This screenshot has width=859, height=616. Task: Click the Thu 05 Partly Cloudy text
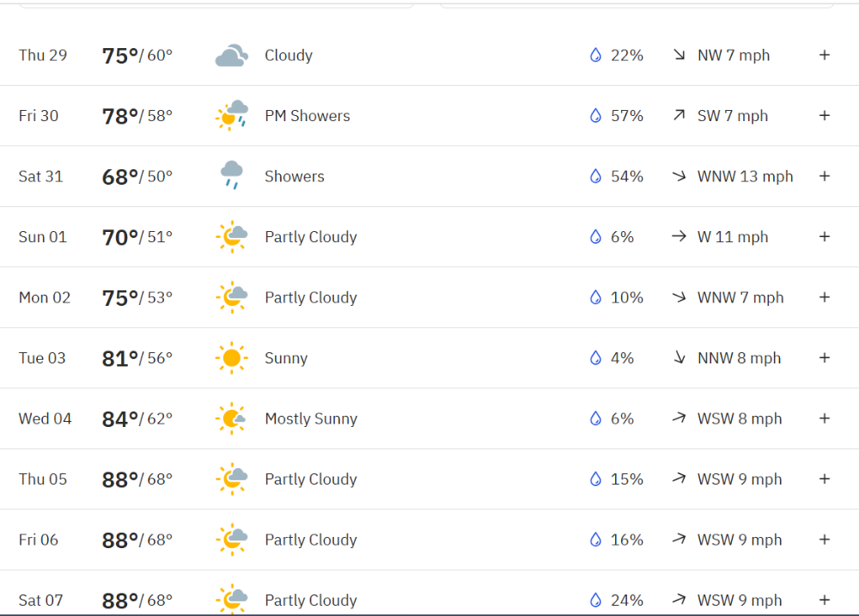click(x=311, y=479)
